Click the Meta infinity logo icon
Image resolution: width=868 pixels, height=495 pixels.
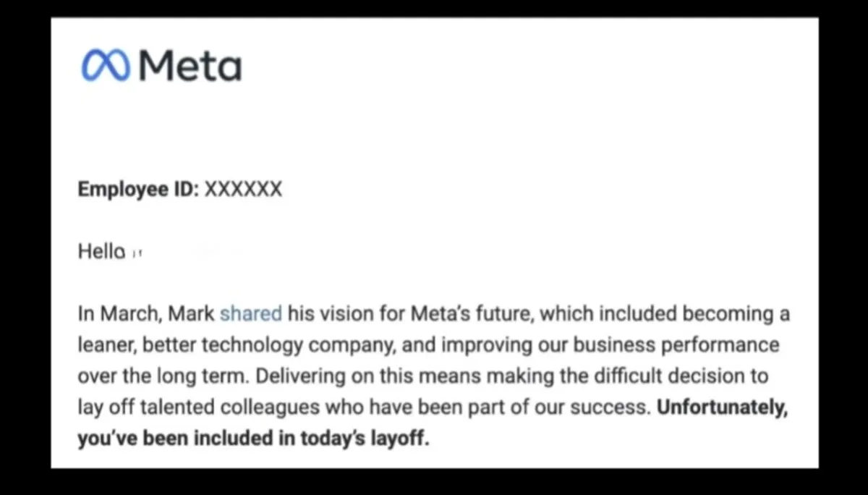click(x=106, y=67)
